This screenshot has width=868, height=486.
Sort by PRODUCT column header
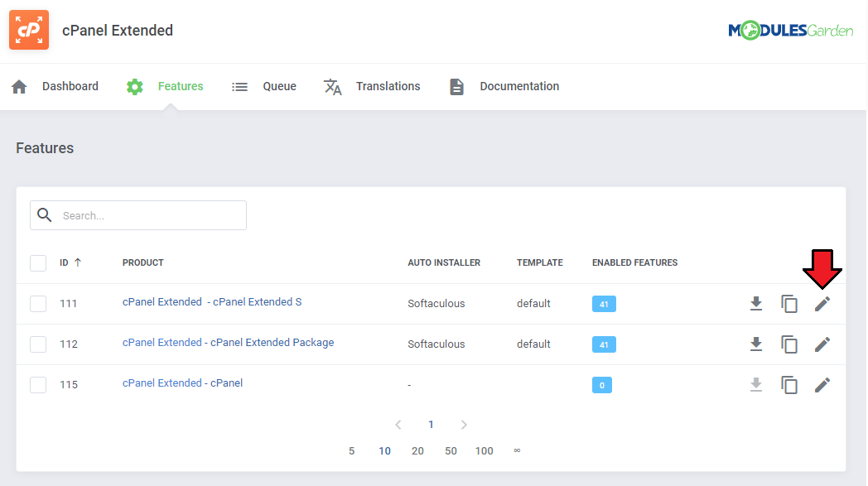[142, 262]
